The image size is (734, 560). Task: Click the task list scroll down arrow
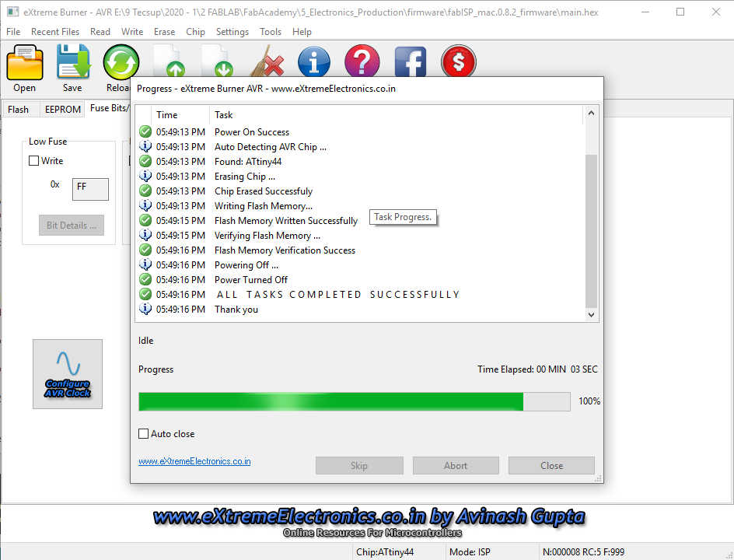pyautogui.click(x=591, y=315)
